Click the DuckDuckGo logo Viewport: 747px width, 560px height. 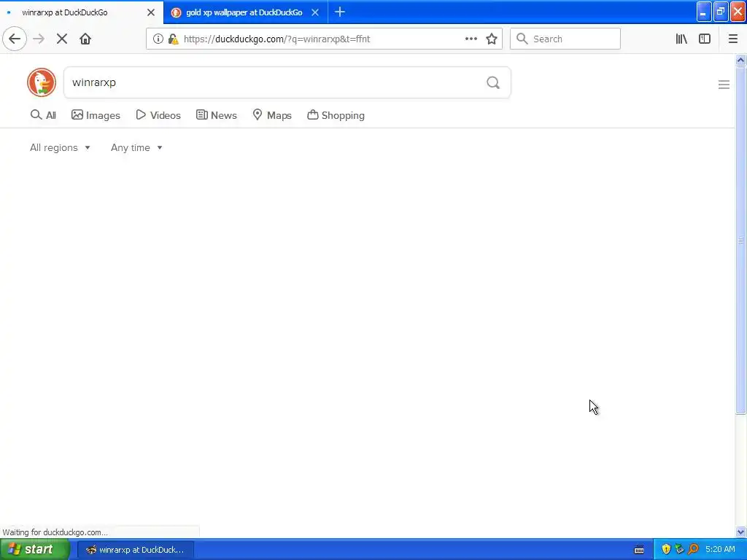[42, 82]
